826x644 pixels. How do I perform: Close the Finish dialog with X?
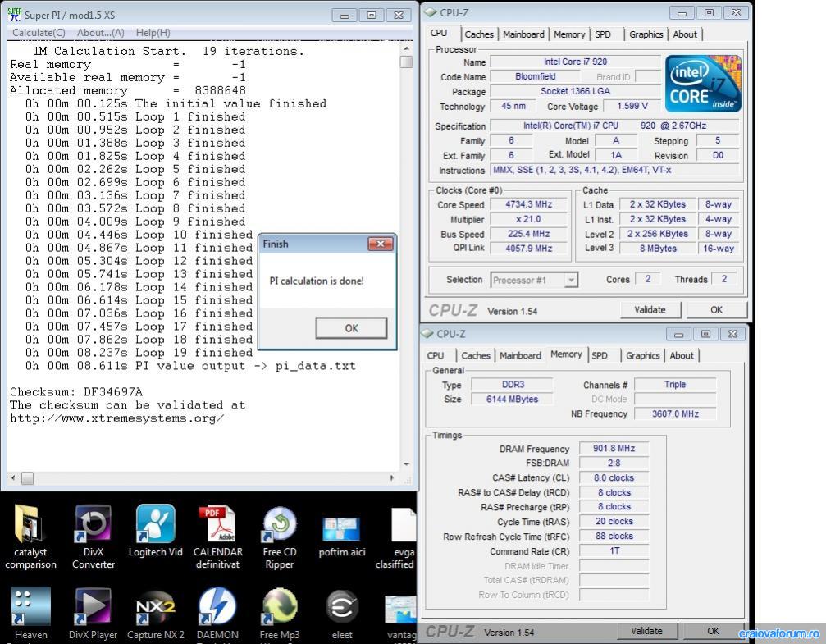pos(381,244)
